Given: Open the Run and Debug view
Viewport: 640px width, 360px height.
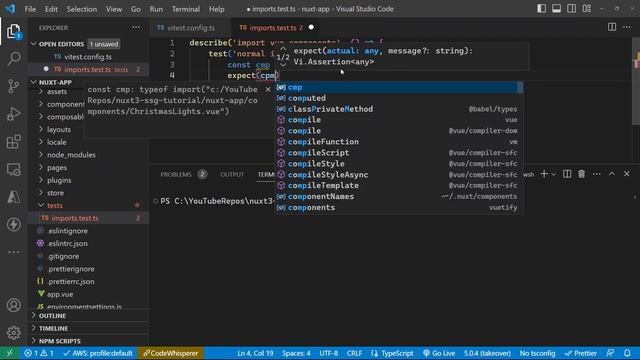Looking at the screenshot, I should [13, 114].
